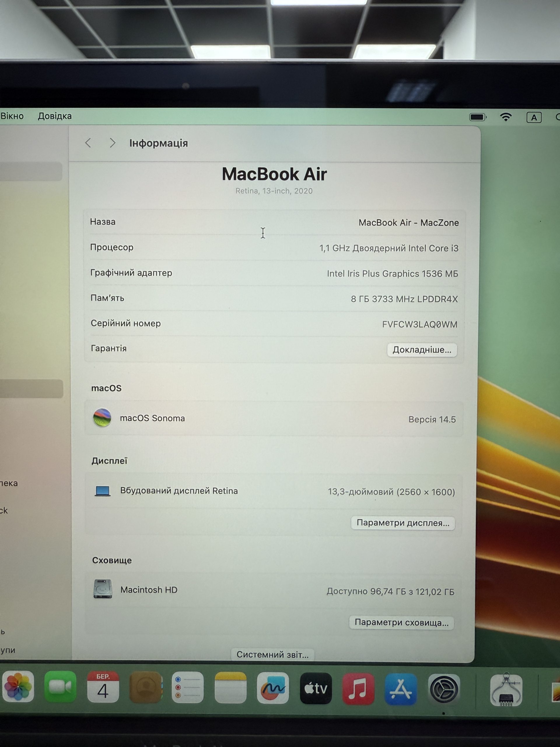Viewport: 560px width, 747px height.
Task: Click the Інформація page title
Action: [x=158, y=143]
